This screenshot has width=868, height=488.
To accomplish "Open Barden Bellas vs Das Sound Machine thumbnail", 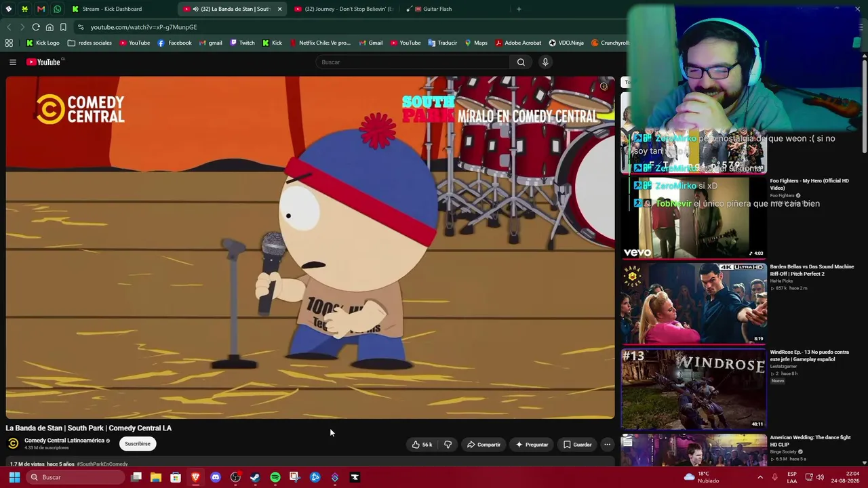I will [694, 304].
